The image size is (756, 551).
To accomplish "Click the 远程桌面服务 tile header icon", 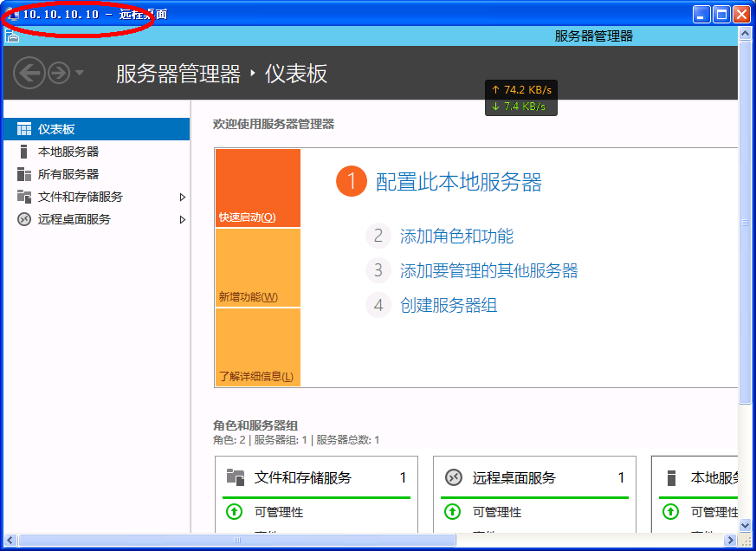I will coord(453,477).
